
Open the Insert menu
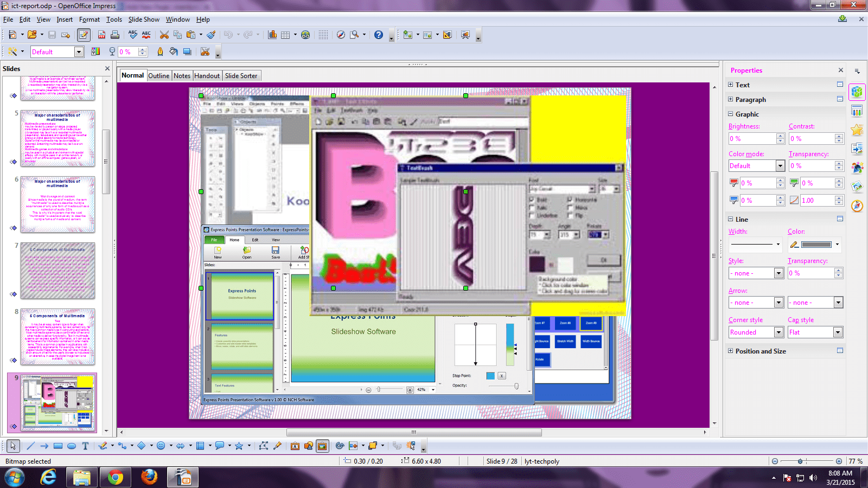click(x=65, y=20)
